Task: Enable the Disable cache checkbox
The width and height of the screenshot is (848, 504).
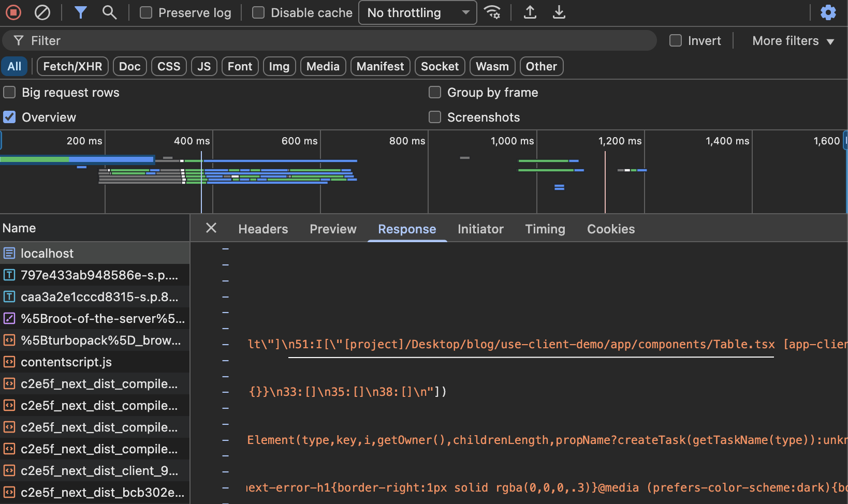Action: (x=258, y=13)
